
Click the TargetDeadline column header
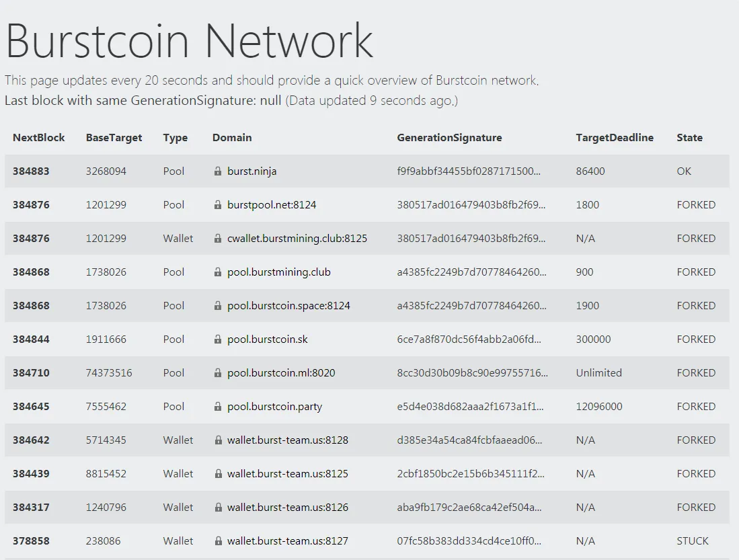(x=615, y=138)
